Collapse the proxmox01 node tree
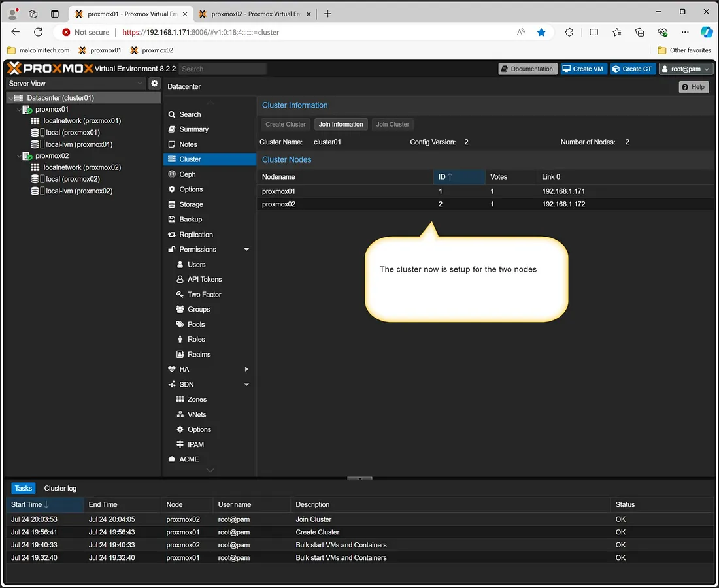The image size is (719, 588). point(19,110)
